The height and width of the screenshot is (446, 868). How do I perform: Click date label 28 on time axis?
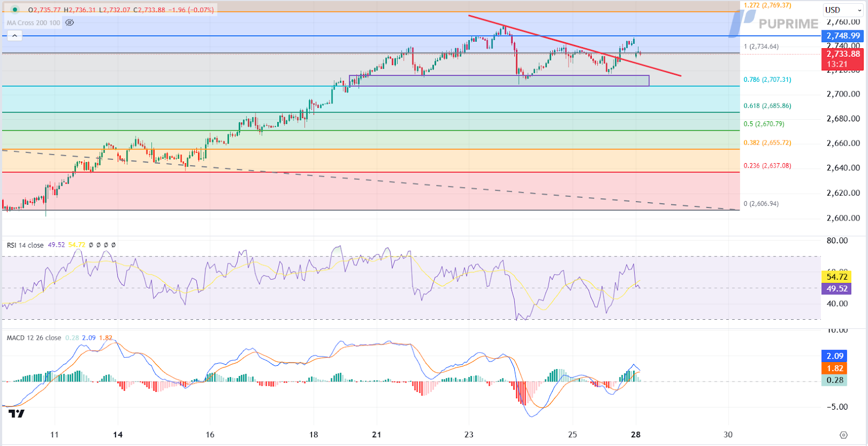pos(636,435)
